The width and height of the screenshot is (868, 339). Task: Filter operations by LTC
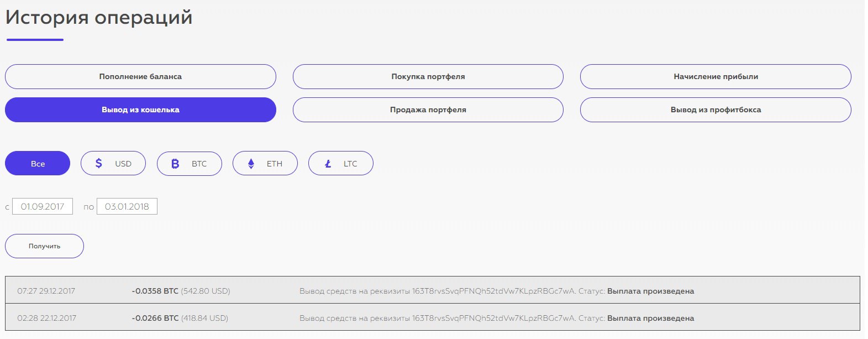[341, 163]
